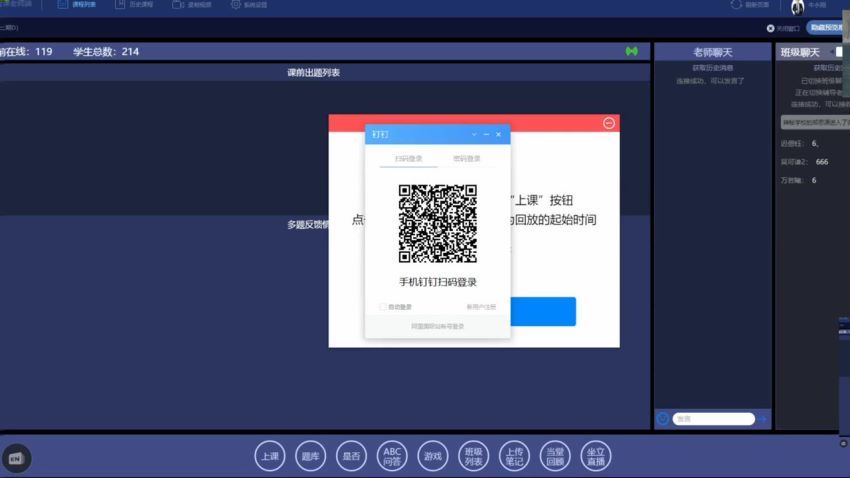Image resolution: width=850 pixels, height=478 pixels.
Task: Enable the 自动登录 auto-login checkbox
Action: [x=383, y=307]
